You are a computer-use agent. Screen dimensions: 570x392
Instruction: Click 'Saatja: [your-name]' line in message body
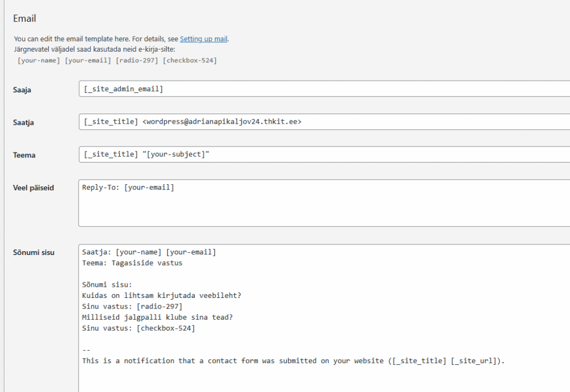pos(149,252)
